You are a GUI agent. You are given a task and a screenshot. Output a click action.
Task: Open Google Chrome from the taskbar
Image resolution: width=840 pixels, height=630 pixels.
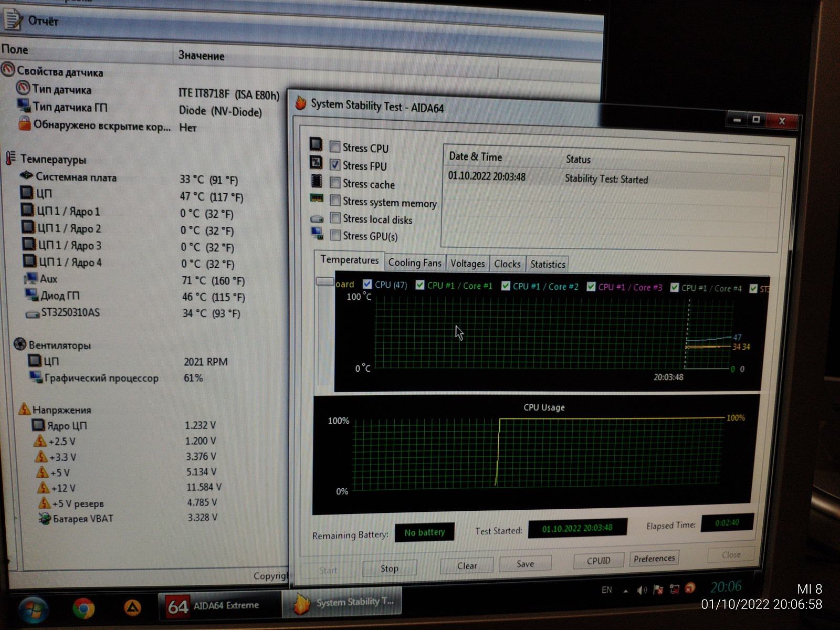[83, 608]
